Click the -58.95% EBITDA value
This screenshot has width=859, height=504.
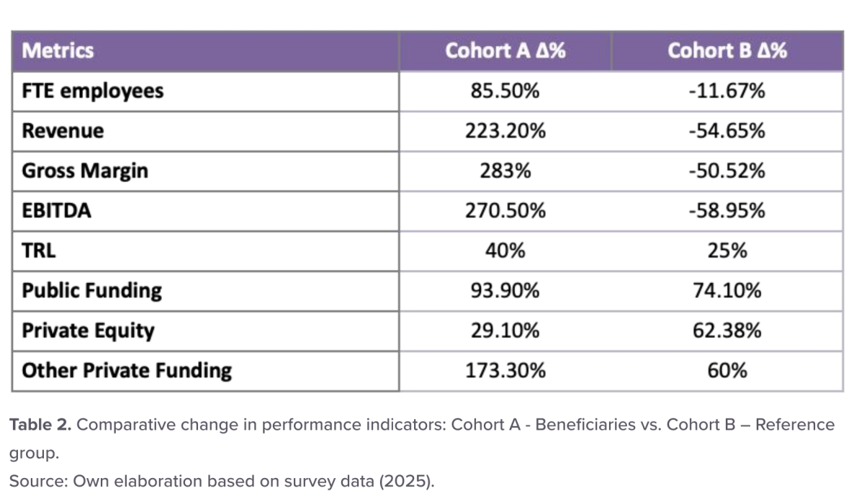[x=727, y=211]
